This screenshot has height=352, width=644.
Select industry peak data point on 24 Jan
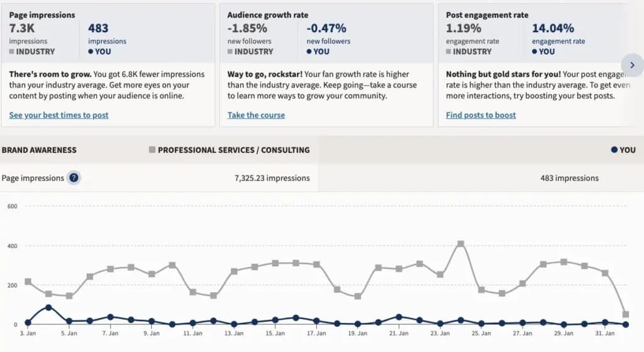460,244
